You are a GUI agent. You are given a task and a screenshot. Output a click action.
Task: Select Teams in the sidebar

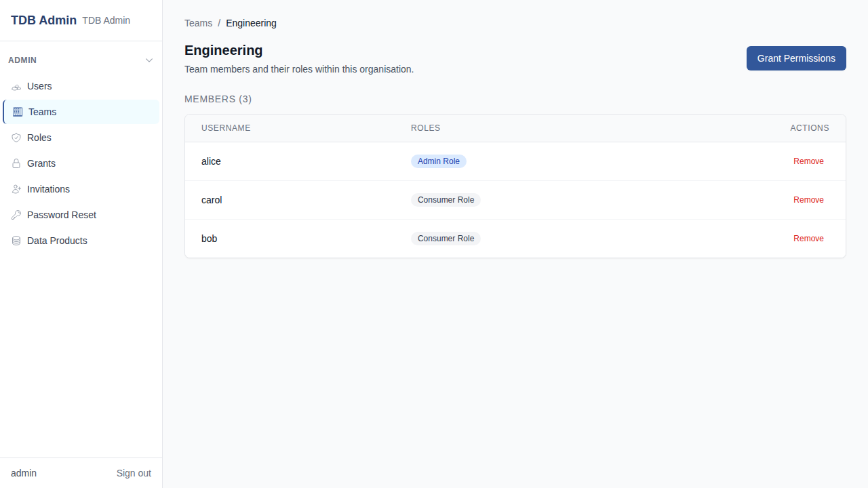[81, 112]
